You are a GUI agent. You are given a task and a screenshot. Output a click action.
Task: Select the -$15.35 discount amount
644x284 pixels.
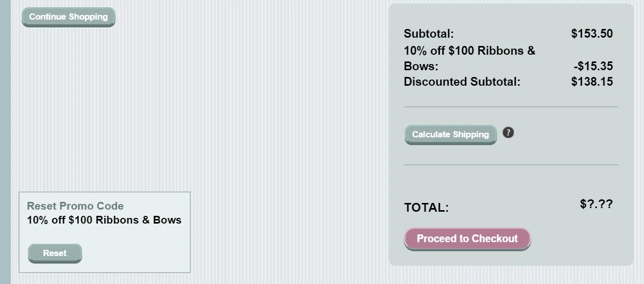coord(593,66)
